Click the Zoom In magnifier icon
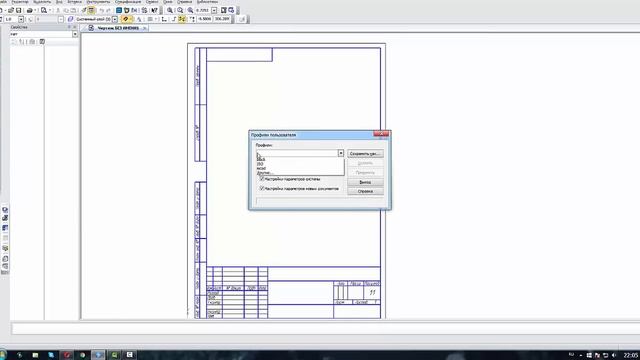This screenshot has width=640, height=360. 169,10
